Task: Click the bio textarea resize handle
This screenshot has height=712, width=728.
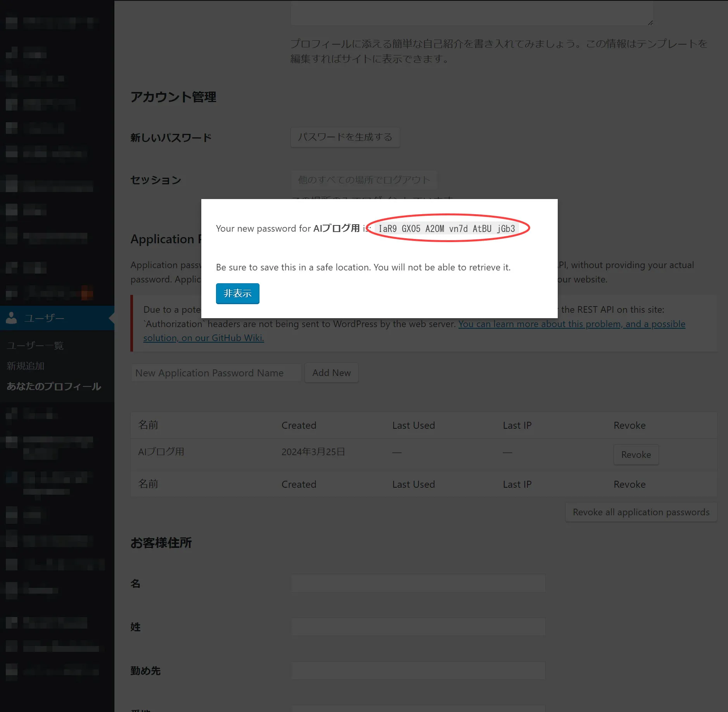Action: 650,23
